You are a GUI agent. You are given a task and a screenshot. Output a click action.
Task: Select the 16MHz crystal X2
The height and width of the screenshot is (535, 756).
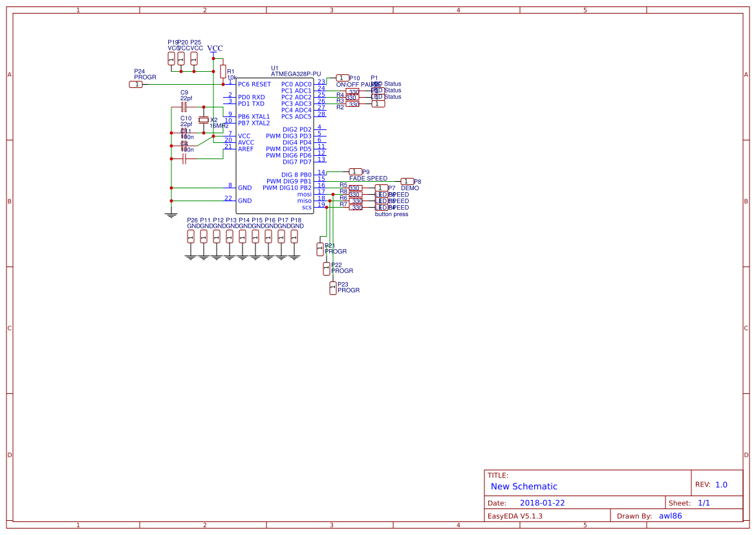[204, 120]
